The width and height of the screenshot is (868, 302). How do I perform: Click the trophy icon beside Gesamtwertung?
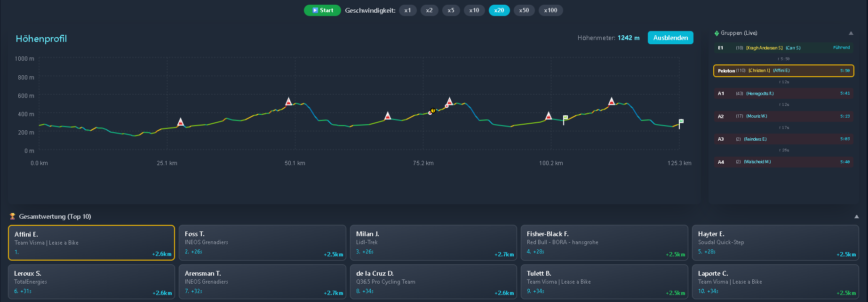pos(13,216)
